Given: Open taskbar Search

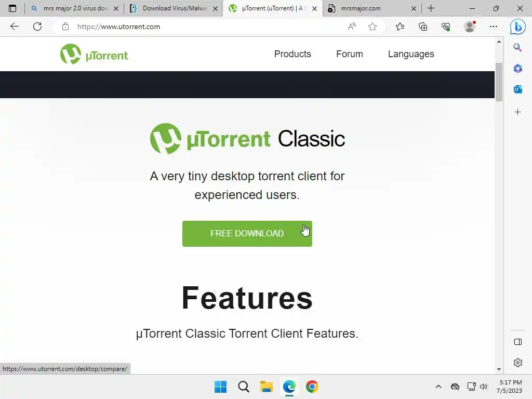Looking at the screenshot, I should coord(243,387).
